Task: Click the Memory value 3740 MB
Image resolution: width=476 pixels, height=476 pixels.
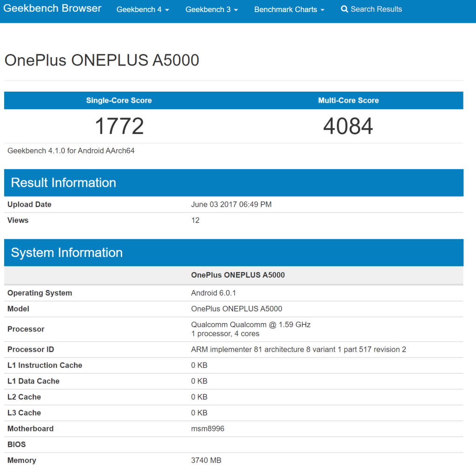Action: 205,460
